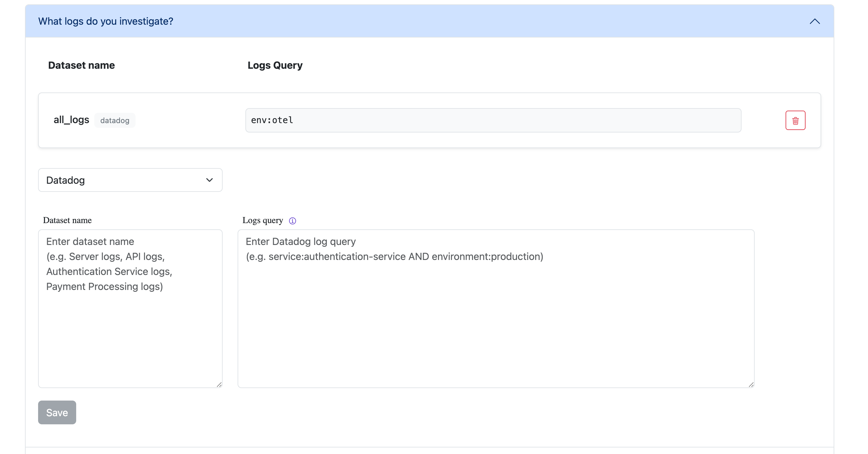Click the env:otel query field
Screen dimensions: 868x454
493,120
